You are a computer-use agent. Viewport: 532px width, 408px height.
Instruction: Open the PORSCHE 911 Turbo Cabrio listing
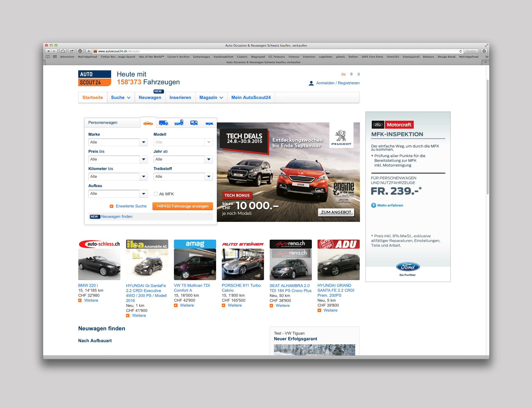click(x=241, y=288)
